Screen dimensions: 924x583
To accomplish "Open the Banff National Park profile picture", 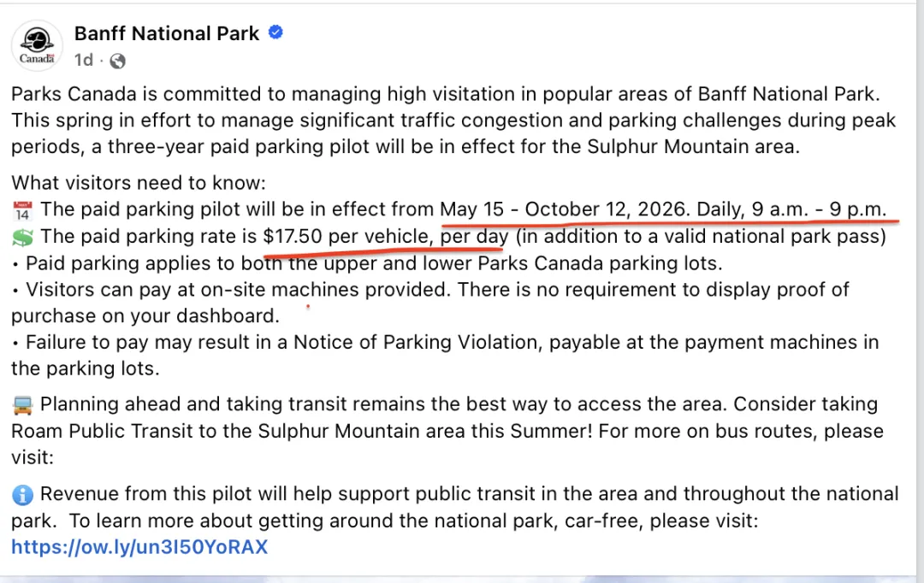I will (37, 46).
